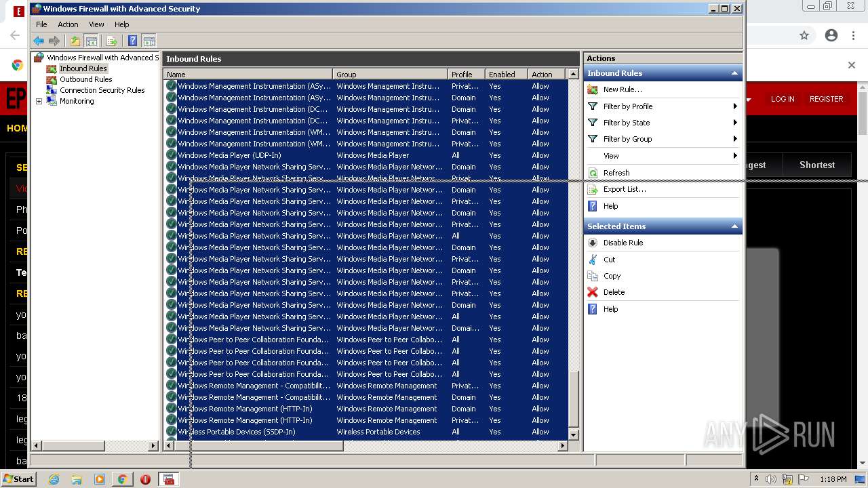Screen dimensions: 868x488
Task: Select Outbound Rules in the console tree
Action: [85, 79]
